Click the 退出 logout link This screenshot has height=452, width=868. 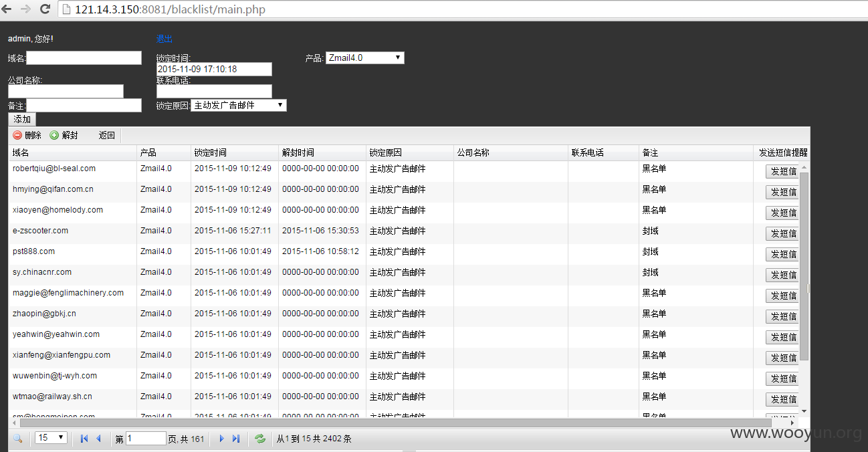(165, 39)
